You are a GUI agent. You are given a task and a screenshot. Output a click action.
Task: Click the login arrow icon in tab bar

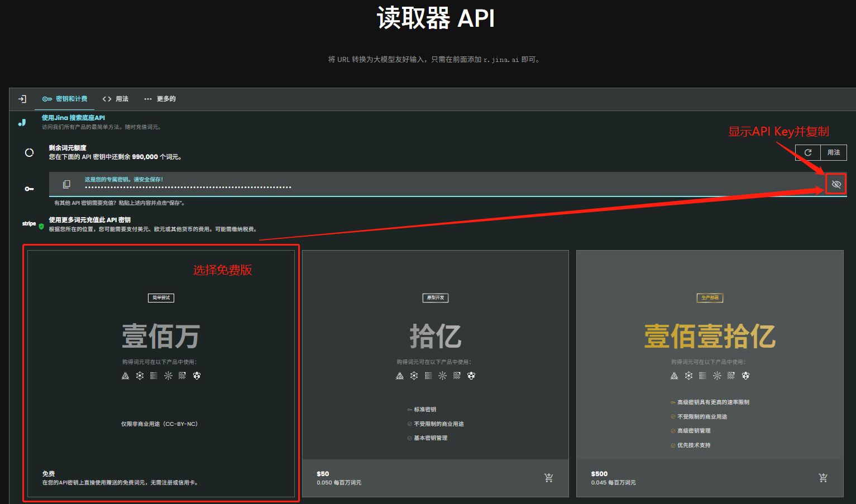(x=22, y=99)
